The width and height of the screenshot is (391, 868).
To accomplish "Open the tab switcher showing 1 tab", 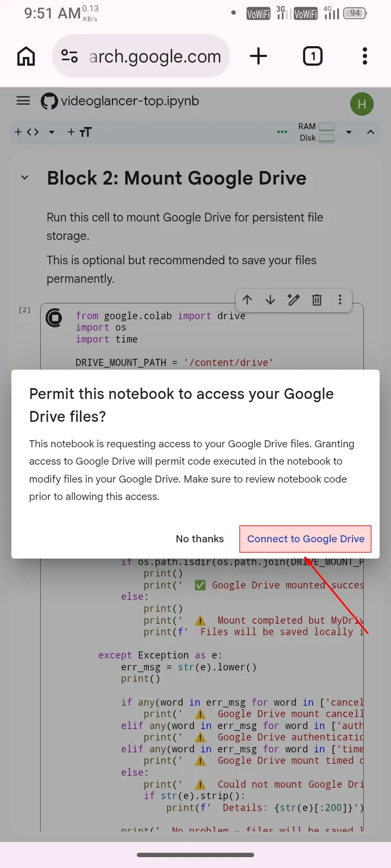I will click(x=312, y=56).
